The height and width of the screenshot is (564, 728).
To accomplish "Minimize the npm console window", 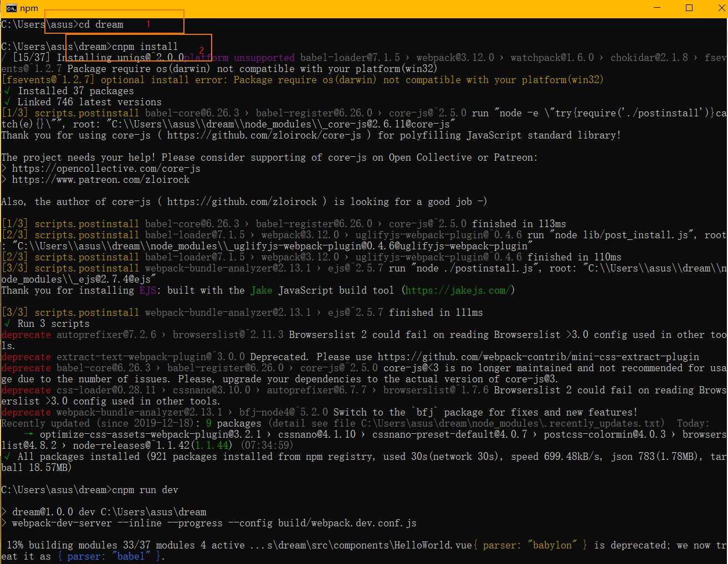I will tap(657, 8).
